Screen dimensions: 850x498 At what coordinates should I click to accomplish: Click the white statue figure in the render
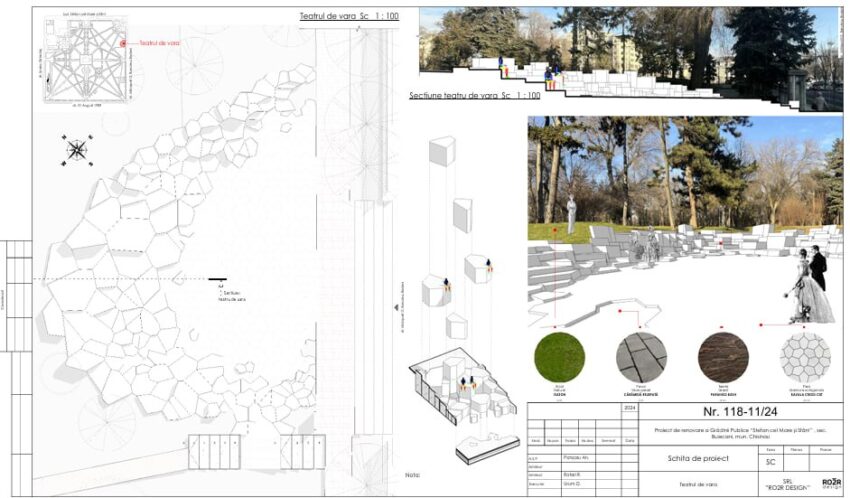click(571, 215)
